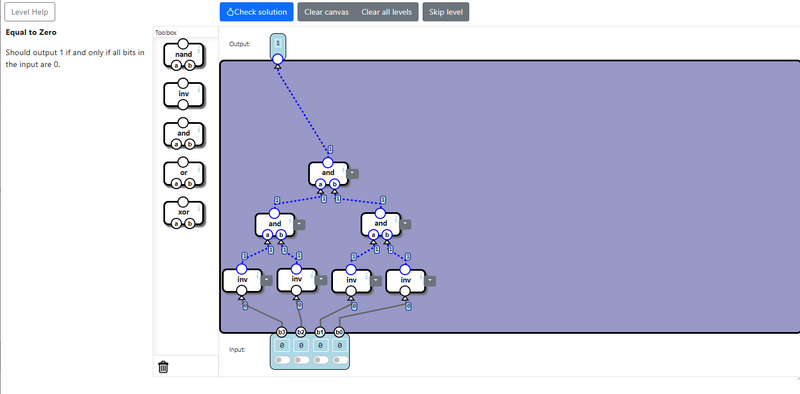Click the Toolbox label
The image size is (800, 394).
tap(165, 33)
